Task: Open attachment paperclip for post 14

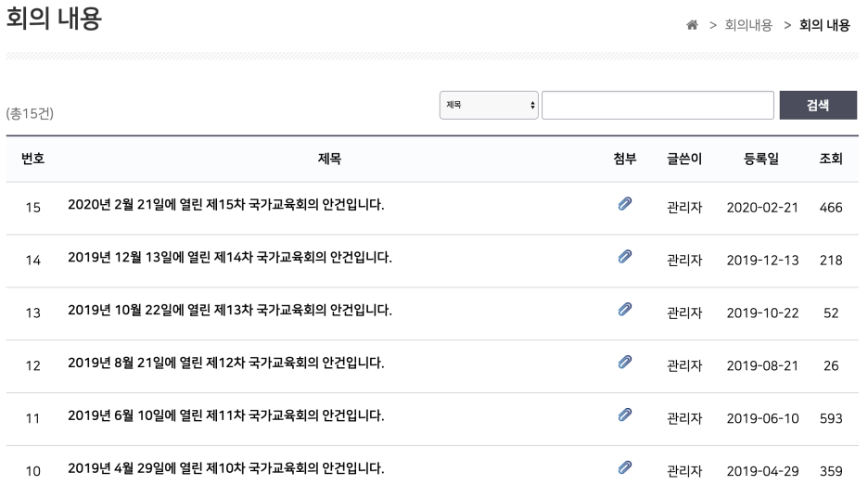Action: [625, 256]
